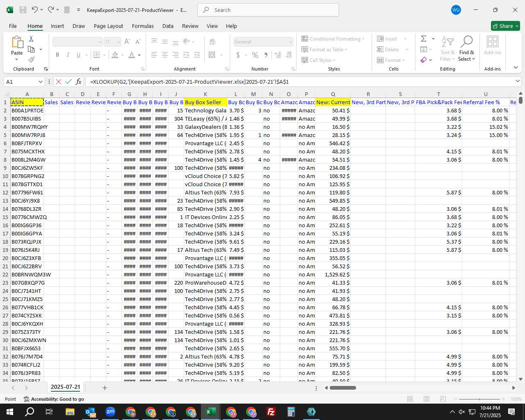This screenshot has width=525, height=420.
Task: Pick Font Color swatch button
Action: click(132, 55)
